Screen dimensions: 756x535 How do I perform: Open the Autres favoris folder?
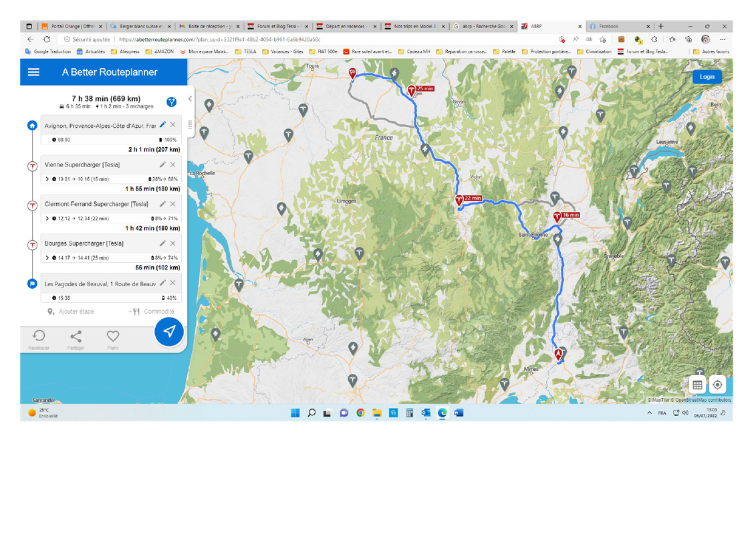tap(711, 51)
